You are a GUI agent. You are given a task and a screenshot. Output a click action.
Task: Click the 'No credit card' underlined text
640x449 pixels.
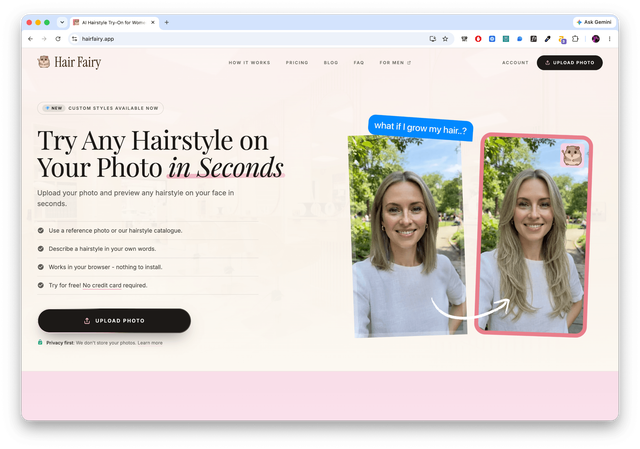point(102,285)
